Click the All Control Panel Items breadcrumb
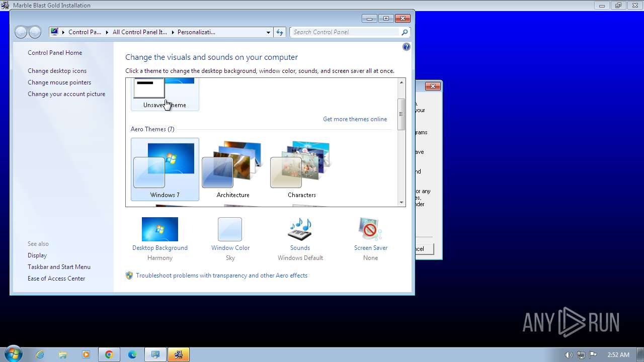Viewport: 644px width, 362px height. tap(140, 32)
